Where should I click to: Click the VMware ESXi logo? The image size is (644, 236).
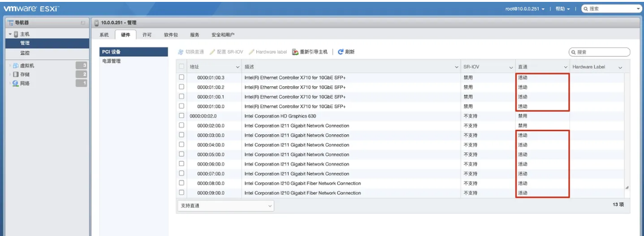32,8
